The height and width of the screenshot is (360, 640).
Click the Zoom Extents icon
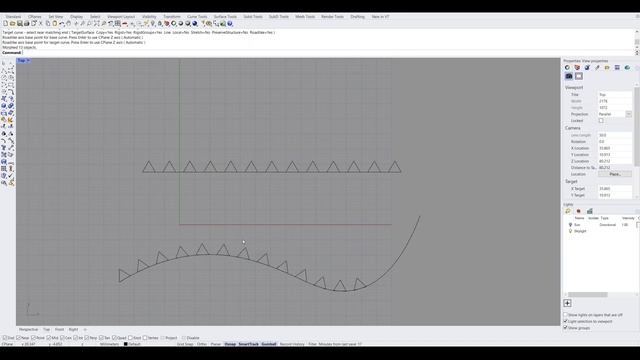(97, 24)
